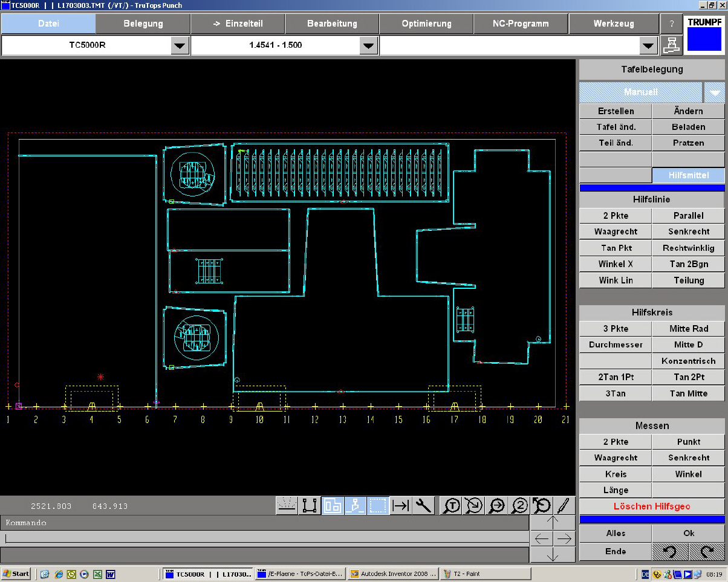Click the undo arrow button
Screen dimensions: 728x582
(x=670, y=551)
